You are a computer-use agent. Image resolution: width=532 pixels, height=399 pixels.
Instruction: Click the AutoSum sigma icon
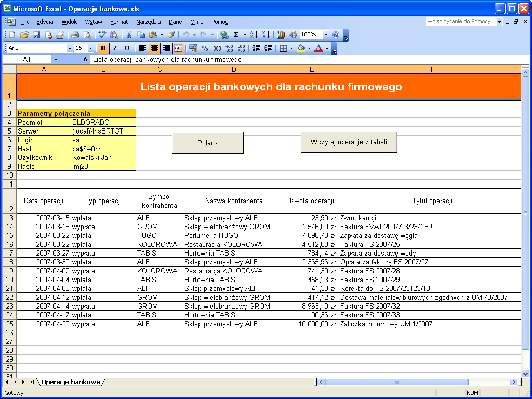tap(236, 35)
